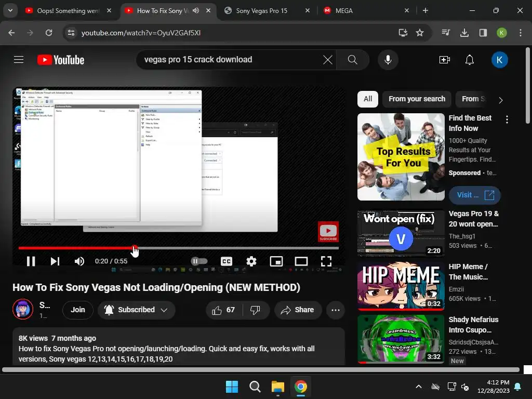Open File Explorer from the taskbar

[x=278, y=387]
